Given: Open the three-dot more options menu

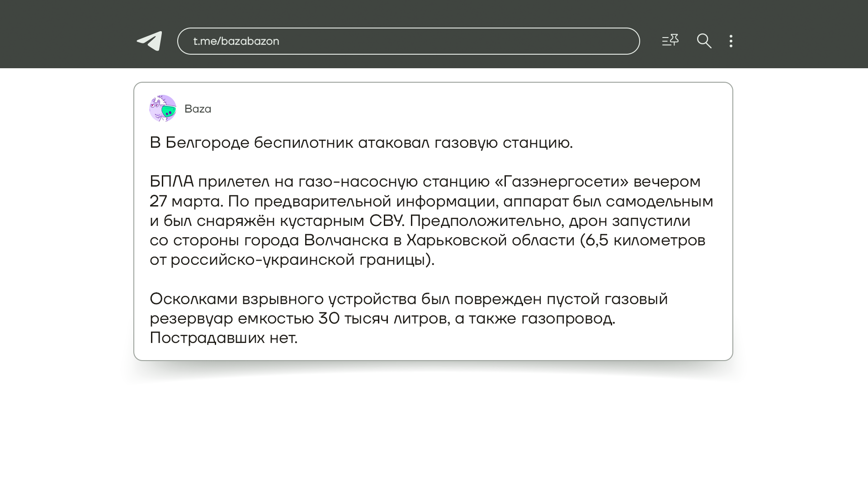Looking at the screenshot, I should coord(731,41).
